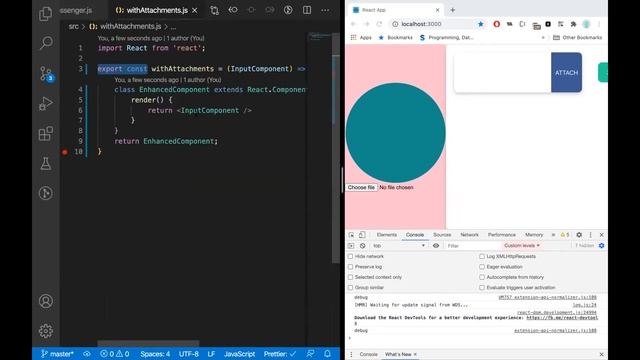Viewport: 640px width, 360px height.
Task: Switch to the DevTools Performance tab
Action: tap(502, 235)
